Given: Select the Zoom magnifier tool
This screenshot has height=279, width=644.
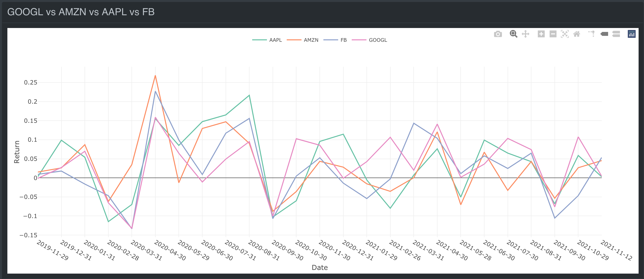Looking at the screenshot, I should click(513, 34).
